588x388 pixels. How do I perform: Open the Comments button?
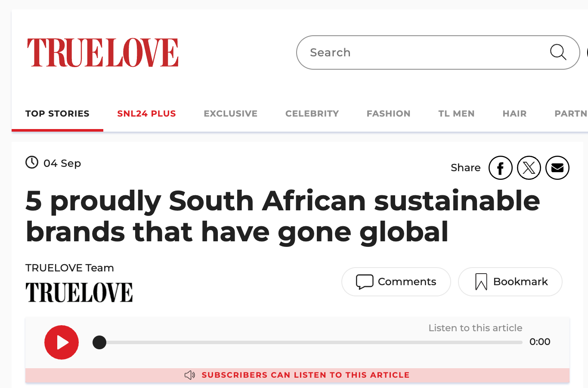[396, 282]
